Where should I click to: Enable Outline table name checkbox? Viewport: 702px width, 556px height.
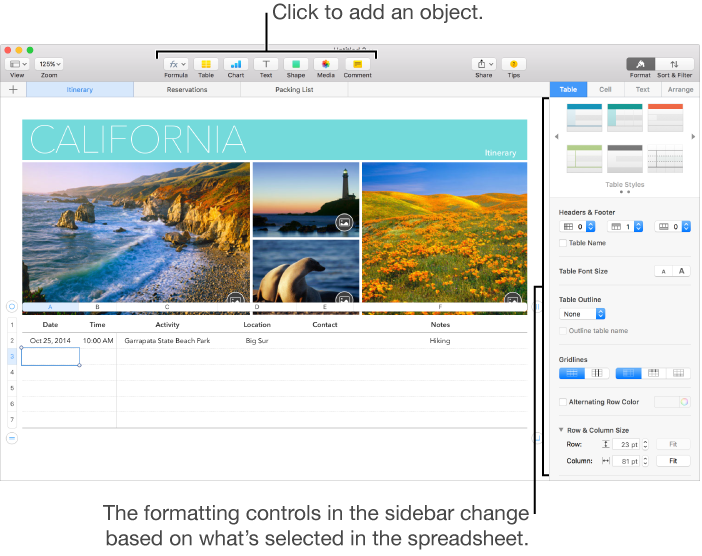click(563, 330)
